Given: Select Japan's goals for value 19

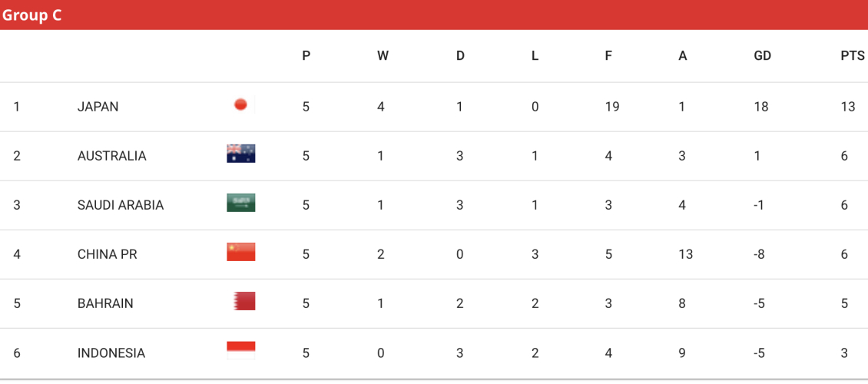Looking at the screenshot, I should (611, 107).
